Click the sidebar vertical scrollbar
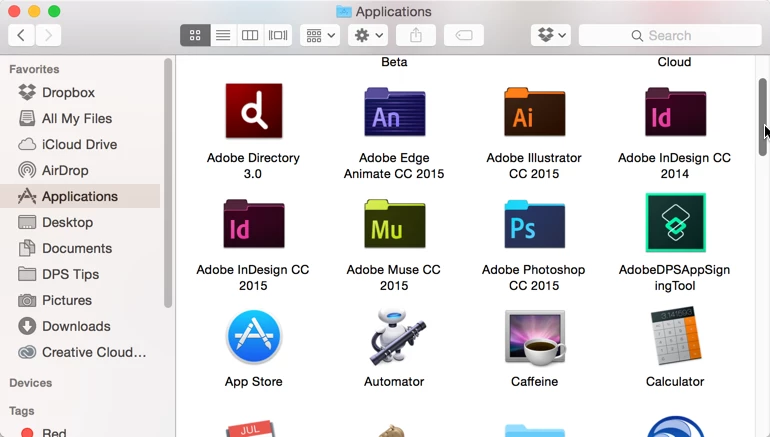 click(x=168, y=183)
